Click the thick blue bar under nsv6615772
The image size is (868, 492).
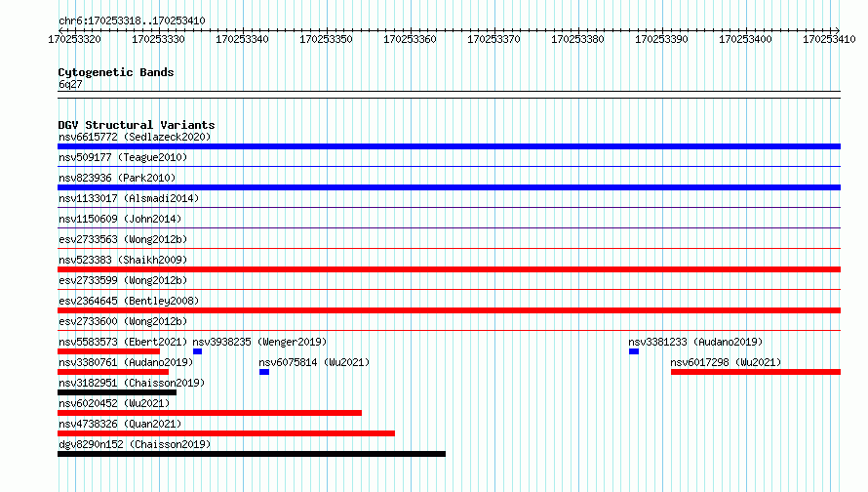pyautogui.click(x=449, y=146)
